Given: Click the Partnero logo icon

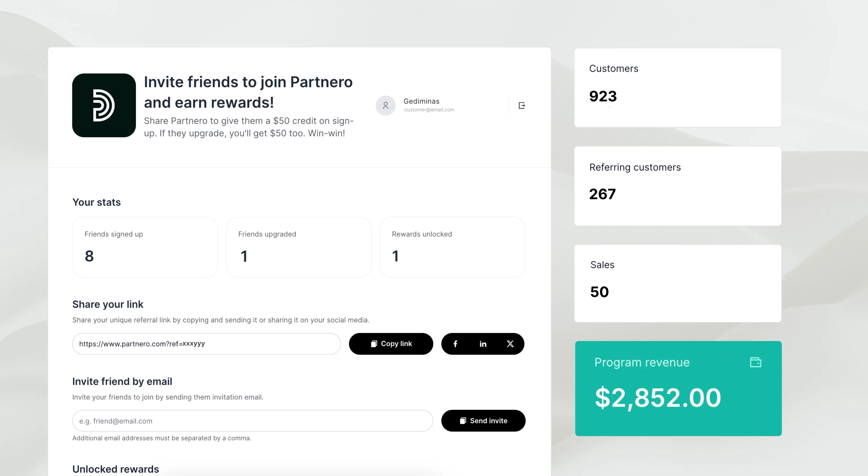Looking at the screenshot, I should click(x=104, y=105).
